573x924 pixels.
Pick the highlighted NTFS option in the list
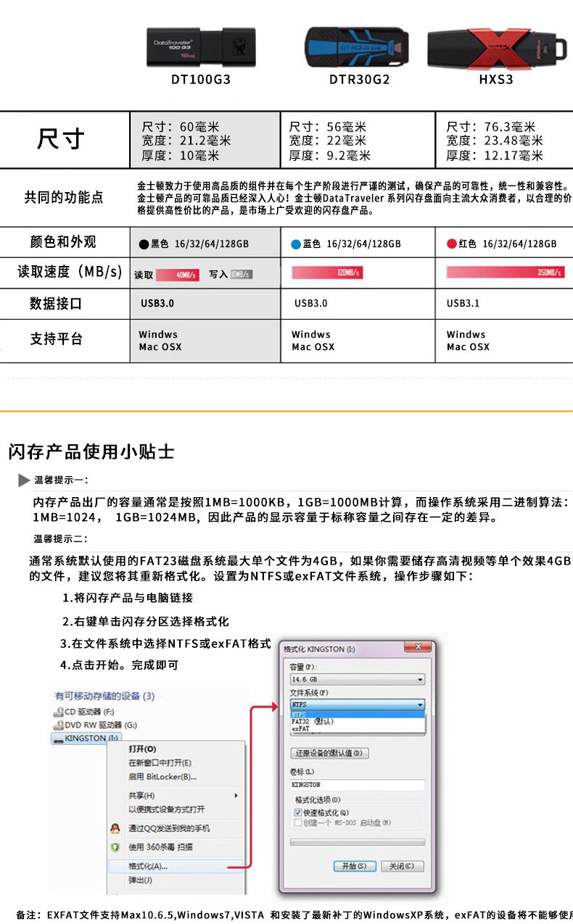pos(357,714)
